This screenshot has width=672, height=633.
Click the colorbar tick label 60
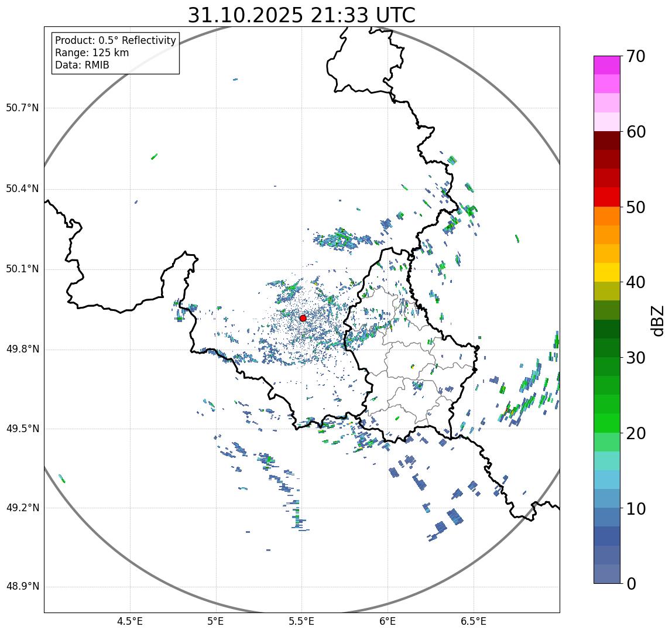(x=636, y=132)
